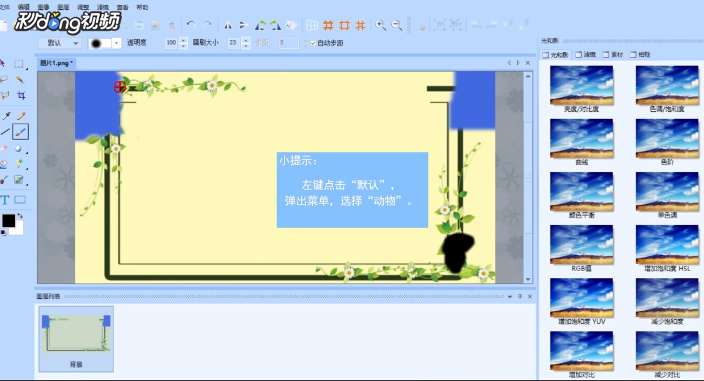704x381 pixels.
Task: Click the first orange grid icon
Action: click(328, 25)
